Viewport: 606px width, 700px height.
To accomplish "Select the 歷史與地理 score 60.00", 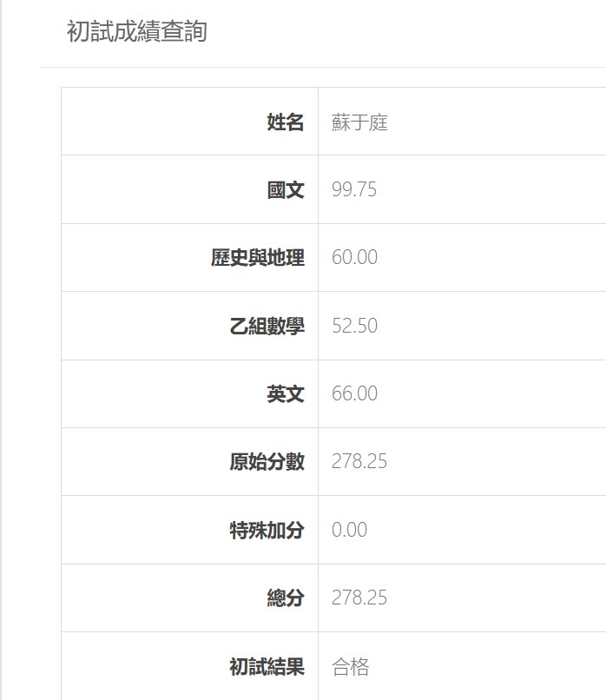I will coord(354,258).
